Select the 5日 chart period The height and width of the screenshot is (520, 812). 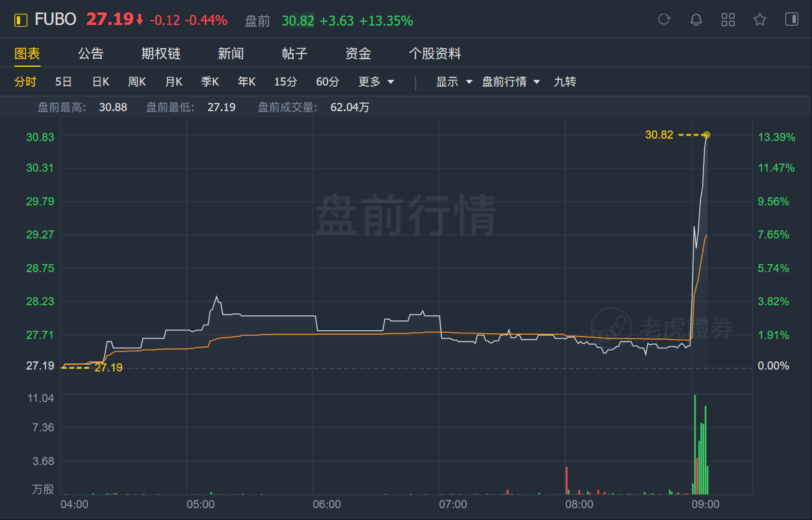click(64, 82)
